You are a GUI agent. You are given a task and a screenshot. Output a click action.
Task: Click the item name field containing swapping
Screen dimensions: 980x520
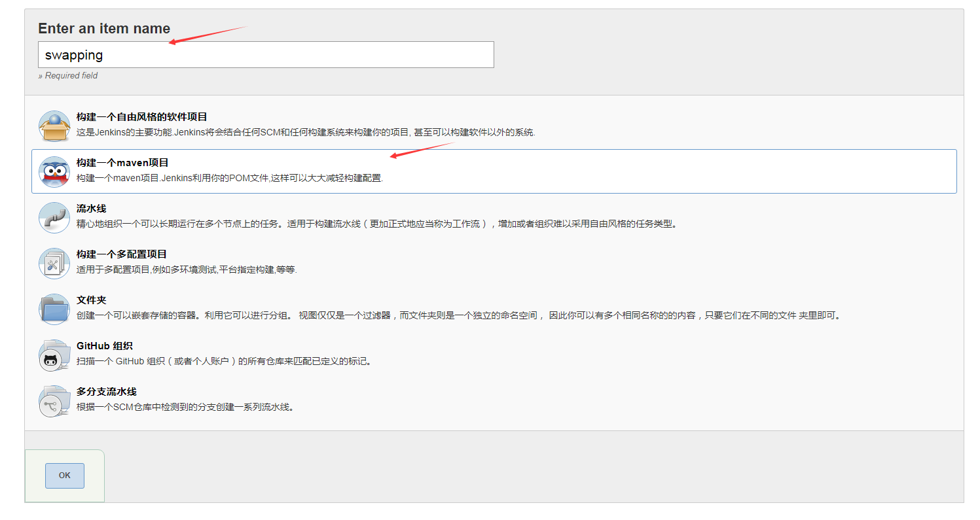266,55
